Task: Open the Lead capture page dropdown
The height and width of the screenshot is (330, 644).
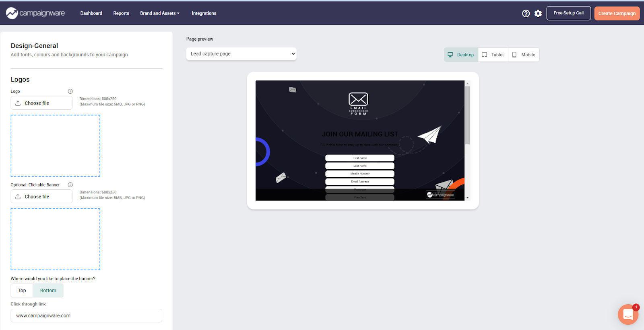Action: (242, 54)
